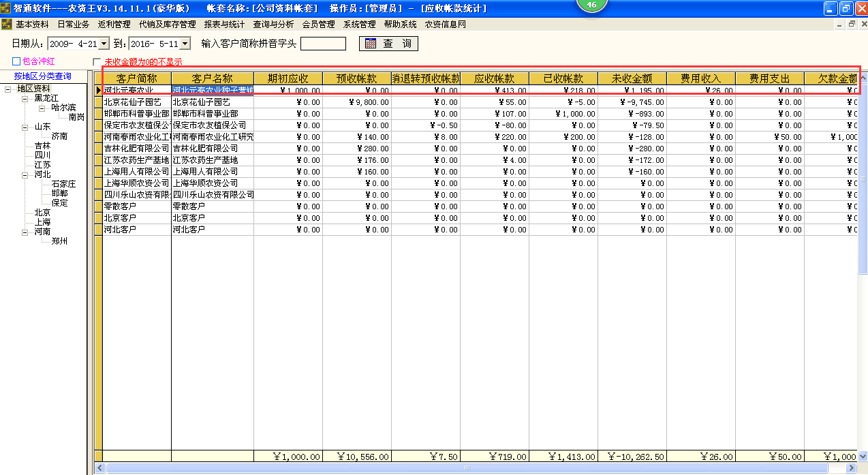
Task: Open the 农资信息网 menu
Action: pyautogui.click(x=446, y=24)
